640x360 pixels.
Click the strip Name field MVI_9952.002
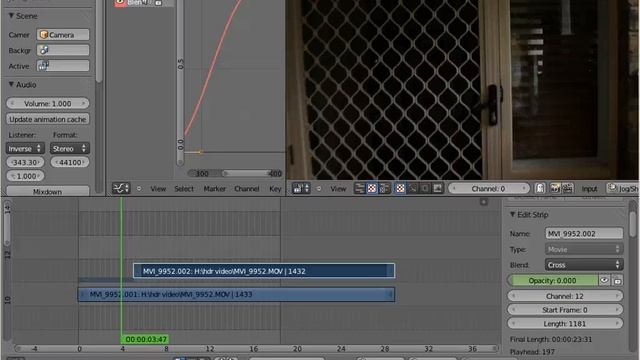coord(584,233)
